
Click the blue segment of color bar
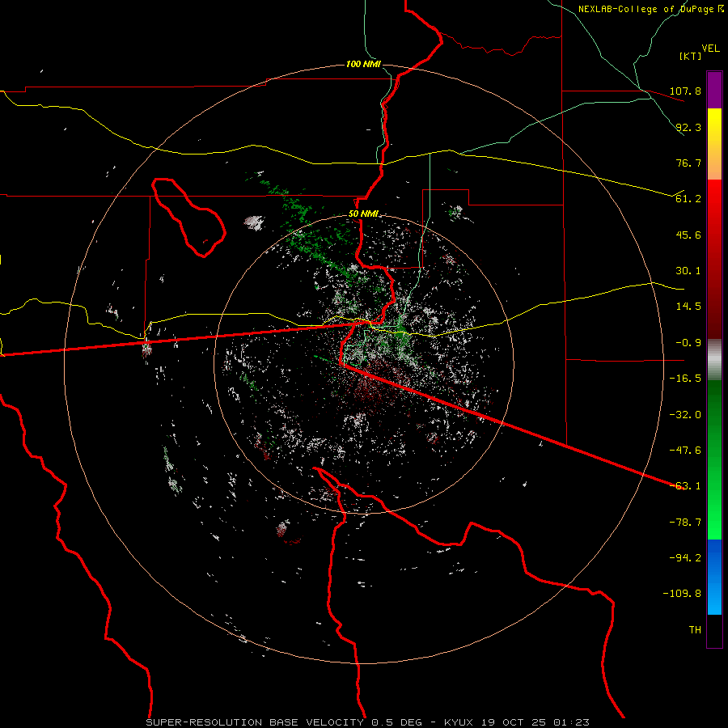[714, 577]
